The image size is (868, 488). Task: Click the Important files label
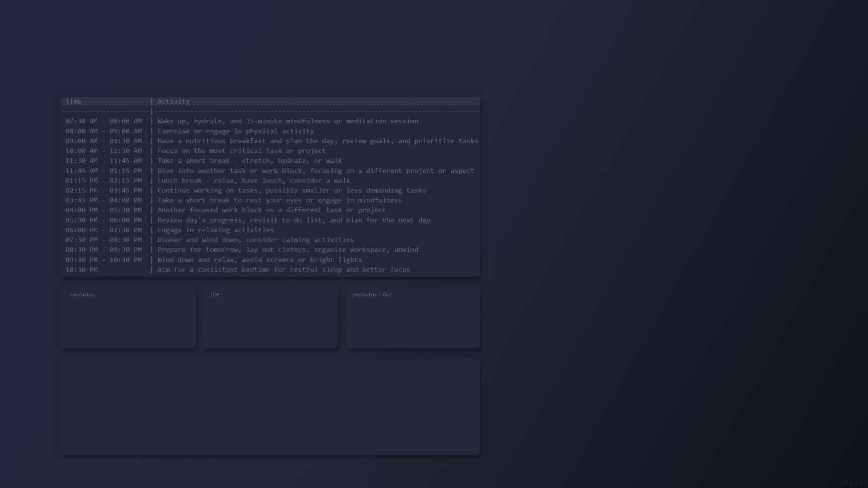[x=373, y=295]
